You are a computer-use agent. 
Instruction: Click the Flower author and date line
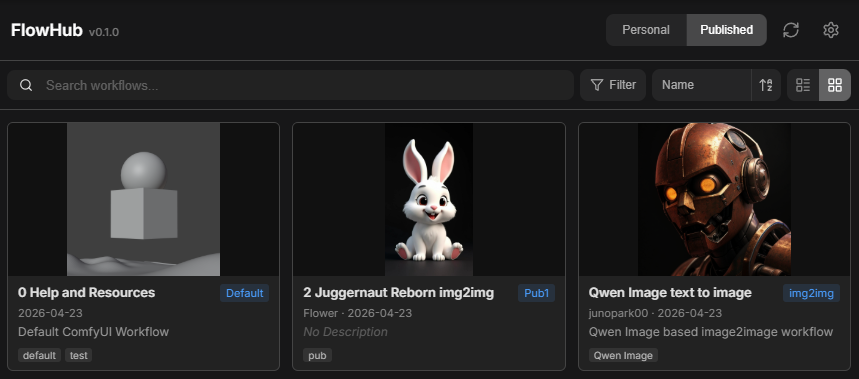click(x=358, y=313)
